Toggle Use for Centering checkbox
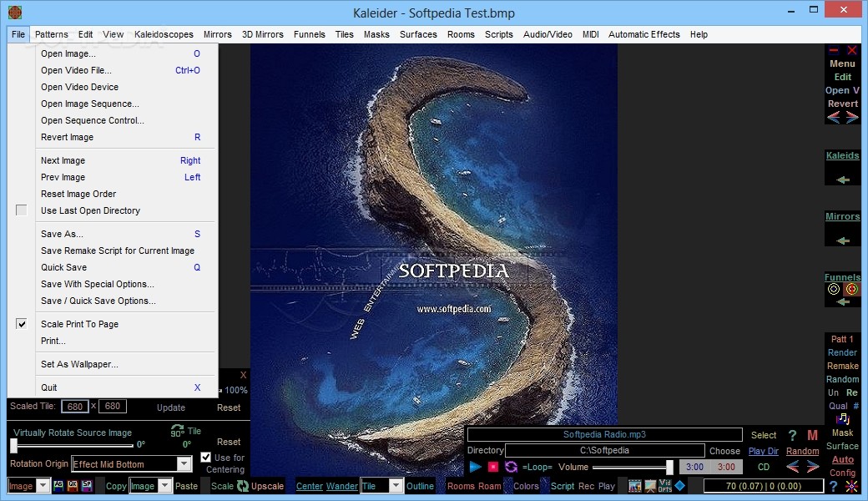The height and width of the screenshot is (501, 868). pyautogui.click(x=205, y=458)
